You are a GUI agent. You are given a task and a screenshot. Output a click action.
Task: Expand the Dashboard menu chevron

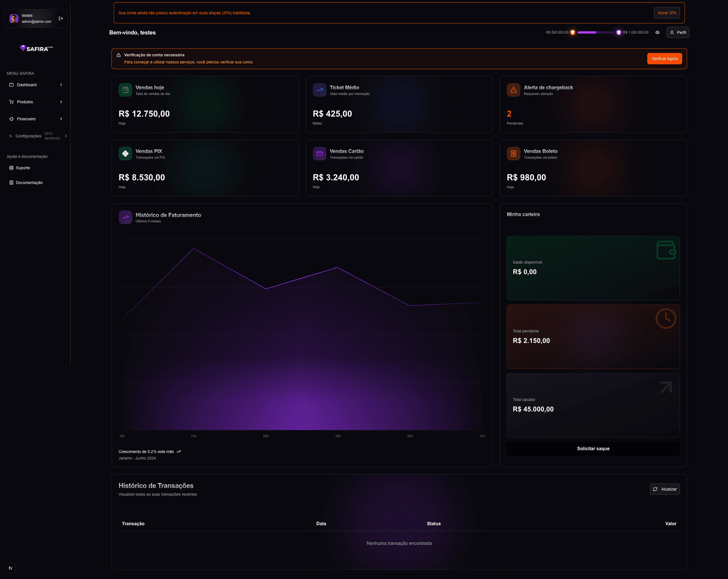coord(61,85)
